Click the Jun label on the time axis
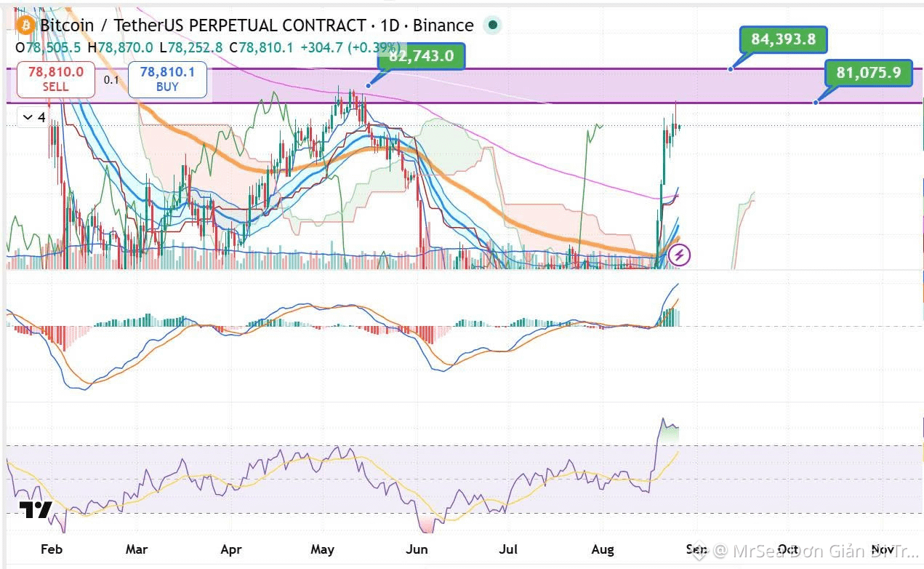 coord(417,549)
